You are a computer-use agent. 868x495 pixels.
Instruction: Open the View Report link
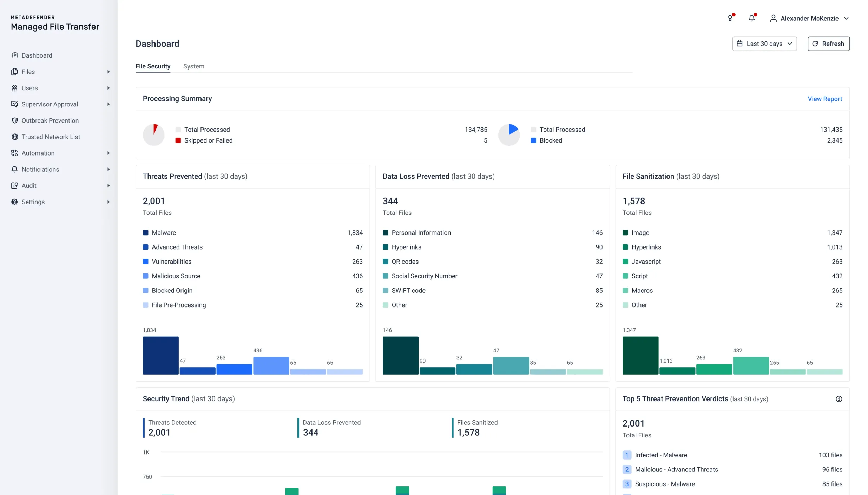click(824, 99)
